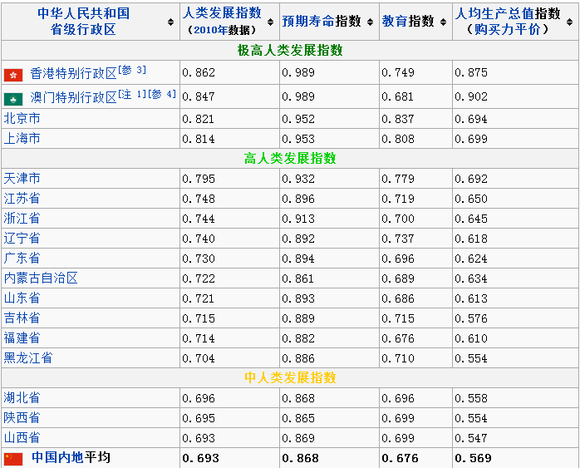Open note [注 1] next to 澳门
Screen dimensions: 580x468
(132, 94)
